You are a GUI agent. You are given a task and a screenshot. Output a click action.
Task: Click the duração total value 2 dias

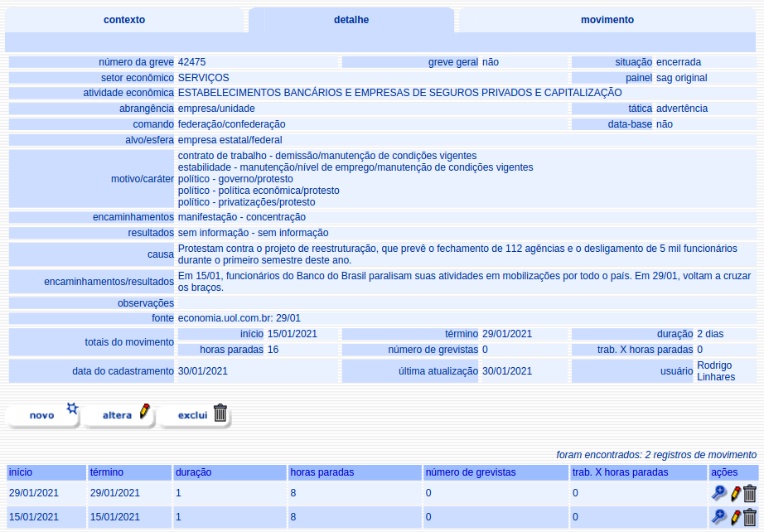(710, 334)
